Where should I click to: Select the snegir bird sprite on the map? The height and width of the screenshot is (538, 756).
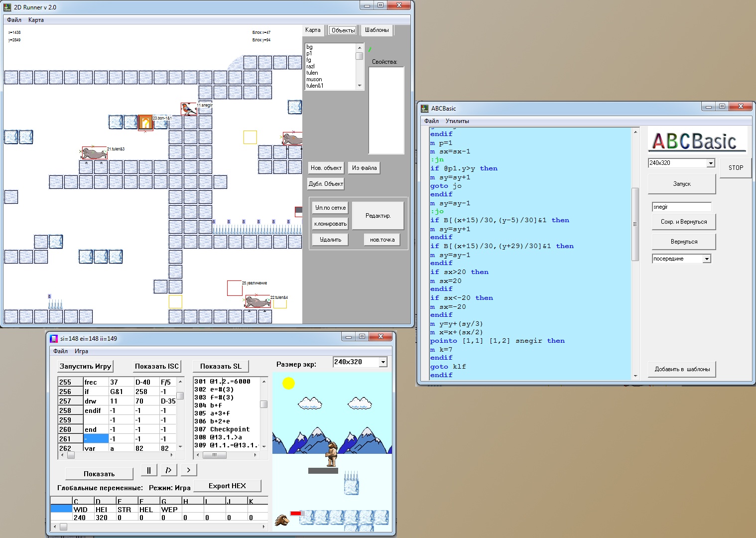[188, 109]
